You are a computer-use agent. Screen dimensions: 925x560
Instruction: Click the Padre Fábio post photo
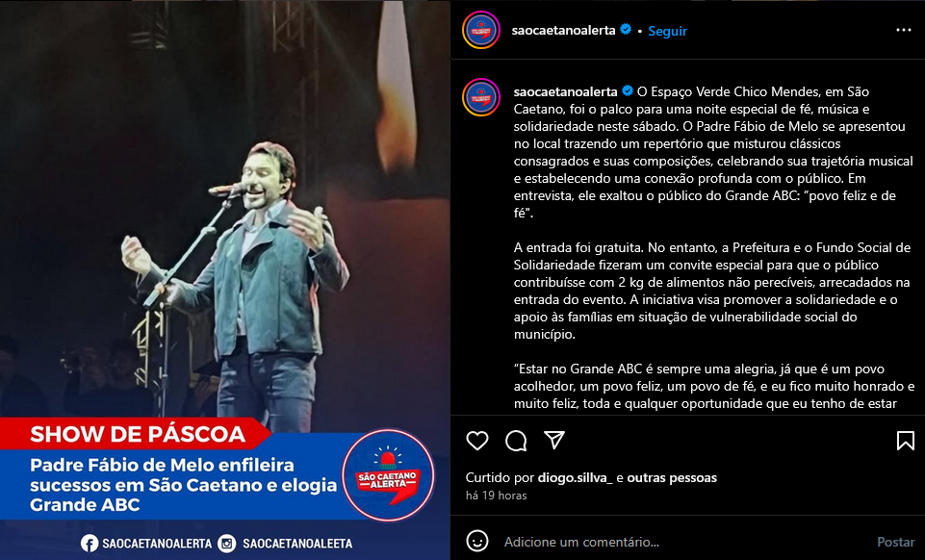[x=225, y=280]
